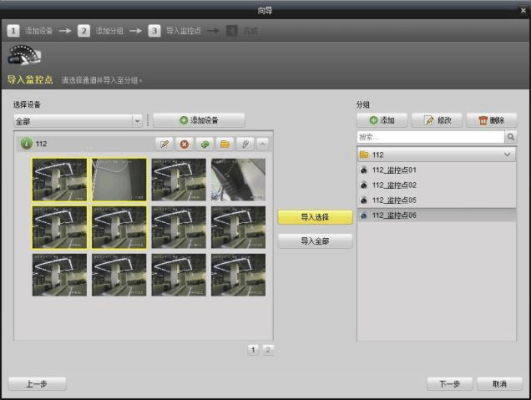Screen dimensions: 531x400
Task: Go to step 1 添加设备 in wizard
Action: coord(30,31)
